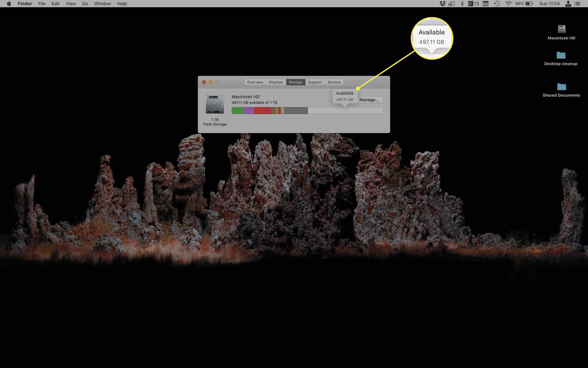This screenshot has width=588, height=368.
Task: Click the Storage tab in About This Mac
Action: point(295,82)
